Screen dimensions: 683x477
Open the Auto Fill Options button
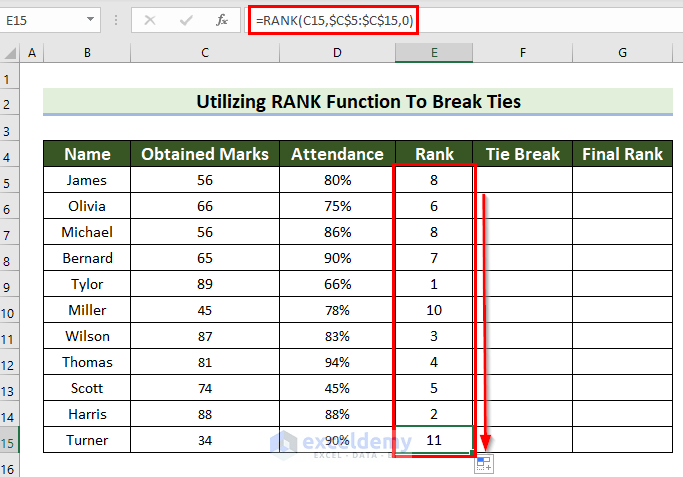(484, 464)
